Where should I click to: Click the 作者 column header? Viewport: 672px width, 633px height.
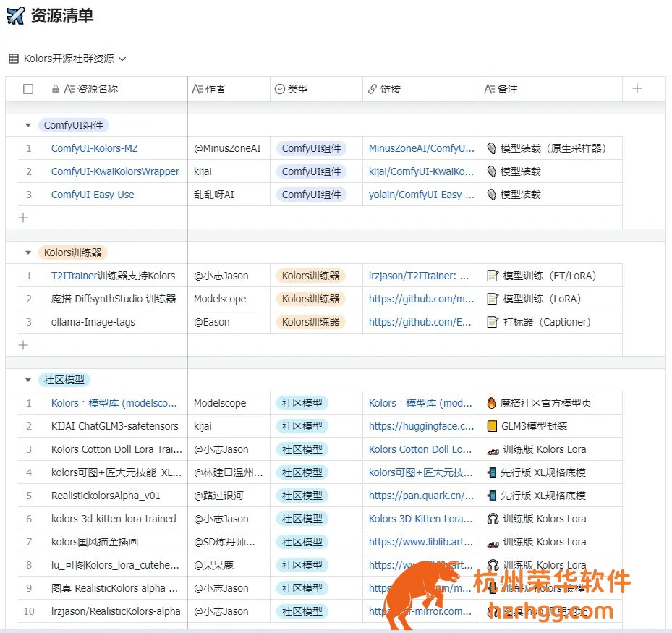tap(215, 89)
